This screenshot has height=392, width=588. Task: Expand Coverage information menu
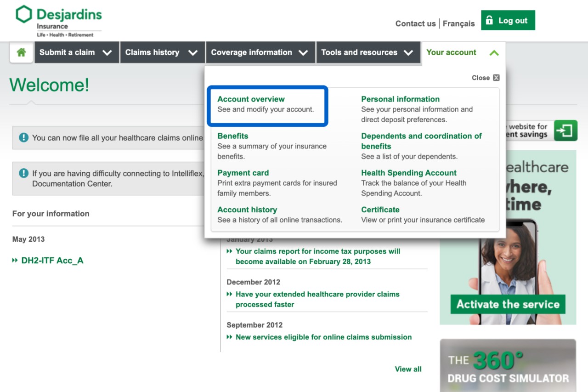pyautogui.click(x=260, y=52)
